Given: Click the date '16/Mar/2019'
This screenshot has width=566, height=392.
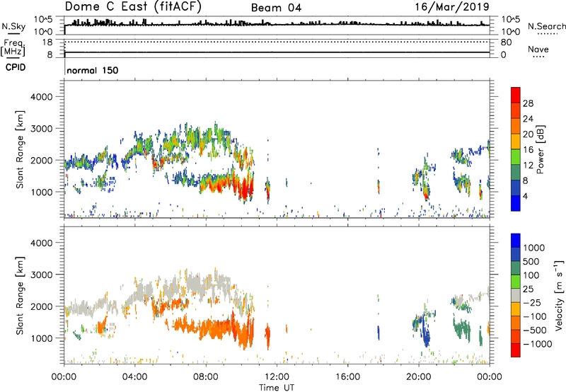Looking at the screenshot, I should click(x=452, y=7).
